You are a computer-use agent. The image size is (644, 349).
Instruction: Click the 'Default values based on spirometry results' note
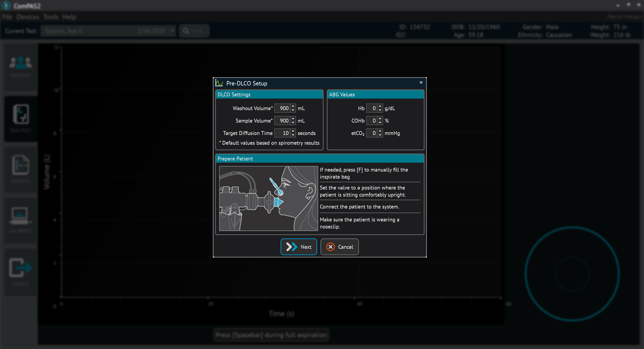[269, 143]
